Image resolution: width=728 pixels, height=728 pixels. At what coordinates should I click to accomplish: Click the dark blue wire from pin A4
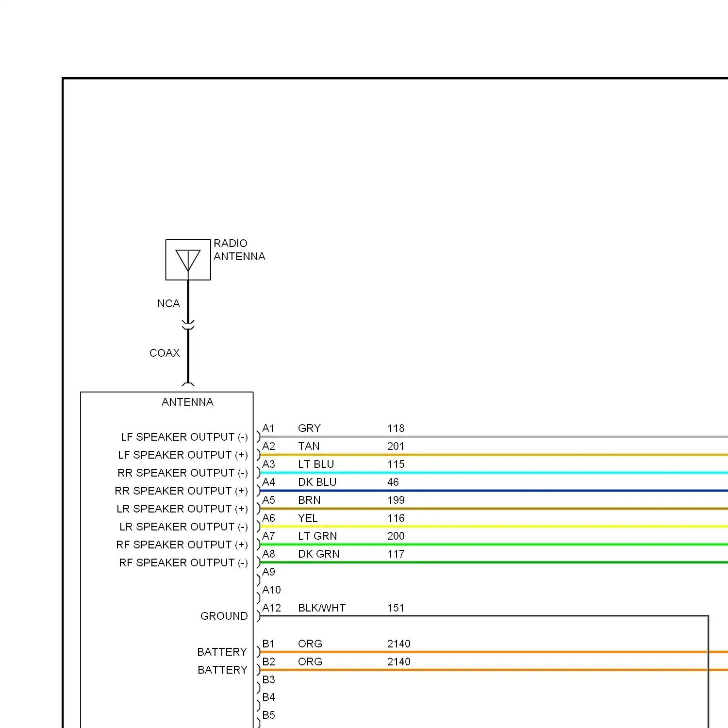pos(494,491)
